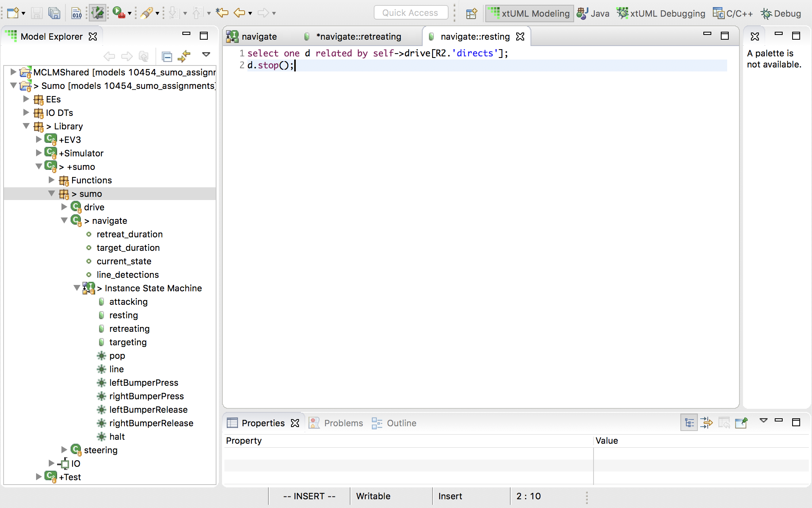812x508 pixels.
Task: Select the retreat_duration attribute
Action: (x=130, y=234)
